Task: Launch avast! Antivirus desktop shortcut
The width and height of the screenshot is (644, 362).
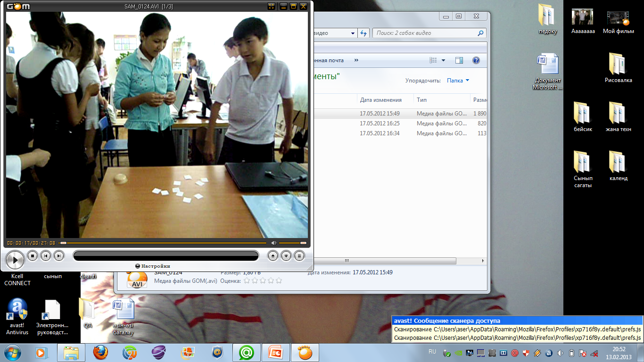Action: point(17,316)
